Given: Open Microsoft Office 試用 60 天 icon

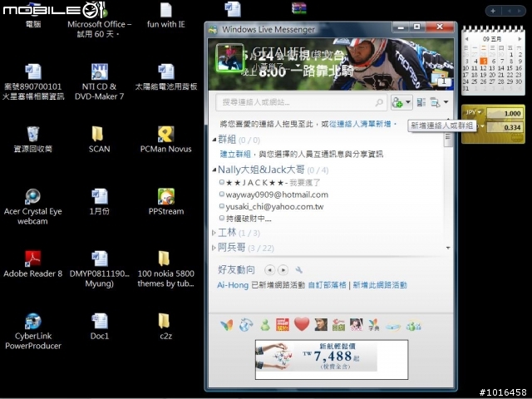Looking at the screenshot, I should (x=99, y=20).
